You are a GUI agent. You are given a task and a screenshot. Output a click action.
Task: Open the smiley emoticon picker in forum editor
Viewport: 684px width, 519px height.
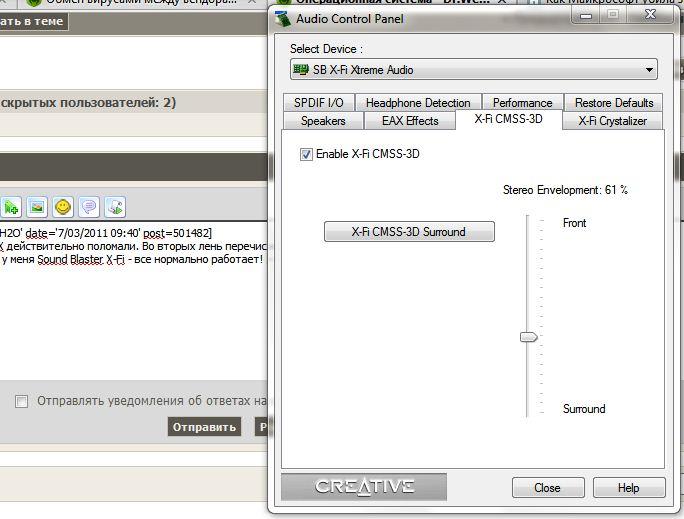63,207
